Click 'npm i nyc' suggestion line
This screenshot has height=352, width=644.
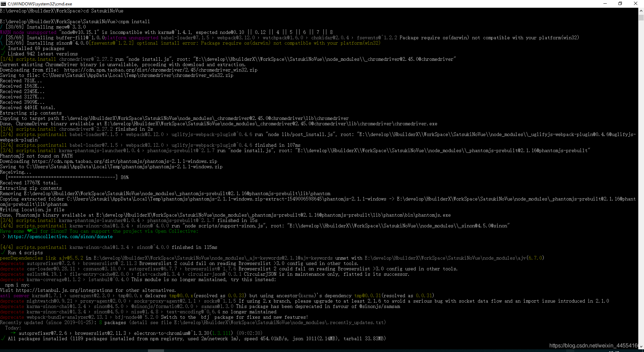[17, 285]
